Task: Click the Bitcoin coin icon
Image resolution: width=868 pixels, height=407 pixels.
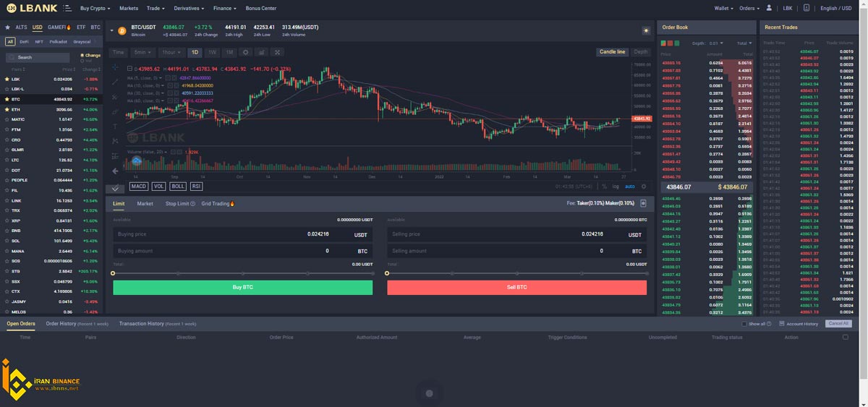Action: click(x=122, y=30)
